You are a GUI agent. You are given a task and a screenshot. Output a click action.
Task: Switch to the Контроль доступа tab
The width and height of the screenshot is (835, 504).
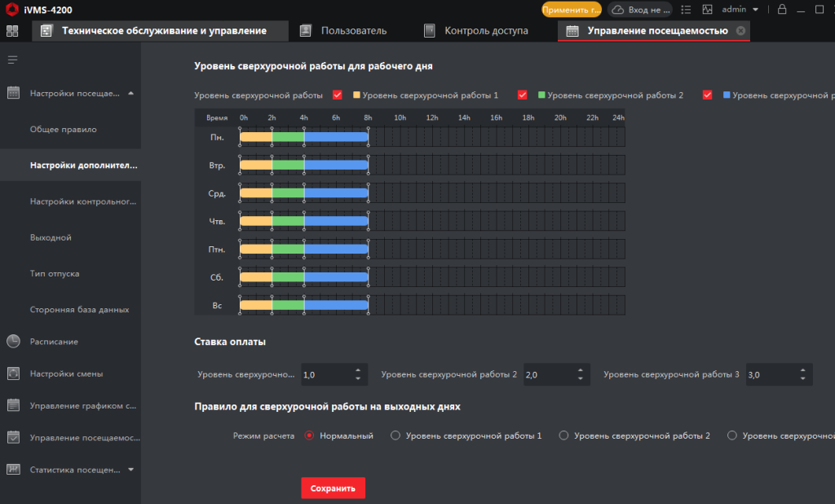(x=486, y=31)
